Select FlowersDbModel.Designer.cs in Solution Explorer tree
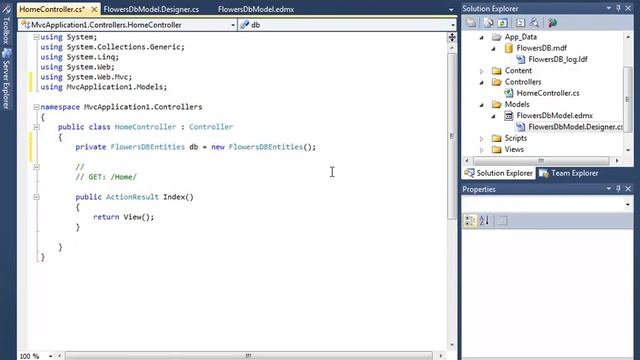The width and height of the screenshot is (640, 360). (576, 127)
